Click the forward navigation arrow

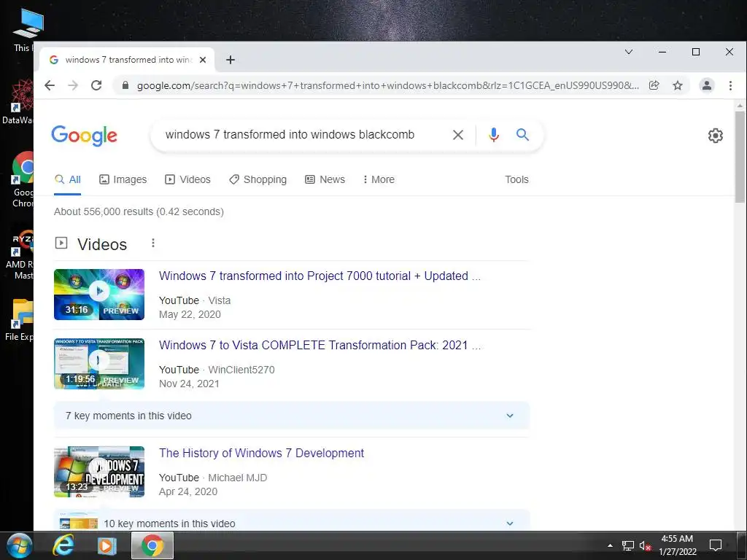coord(73,85)
